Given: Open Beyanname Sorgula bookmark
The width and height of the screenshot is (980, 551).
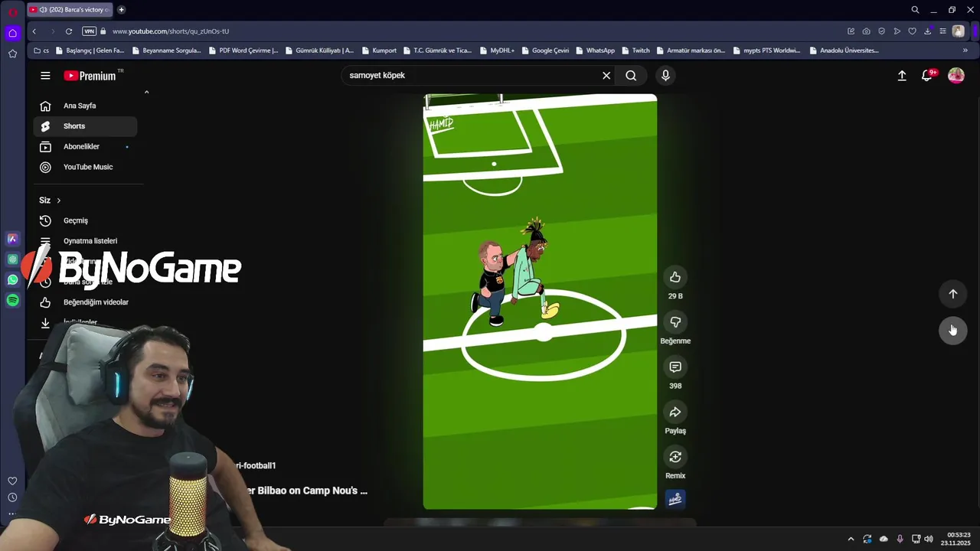Looking at the screenshot, I should coord(166,51).
